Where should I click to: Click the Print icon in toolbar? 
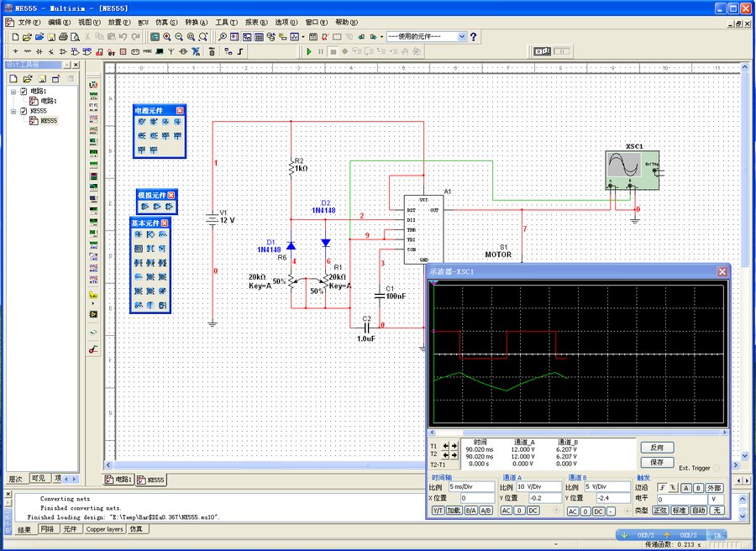(63, 37)
